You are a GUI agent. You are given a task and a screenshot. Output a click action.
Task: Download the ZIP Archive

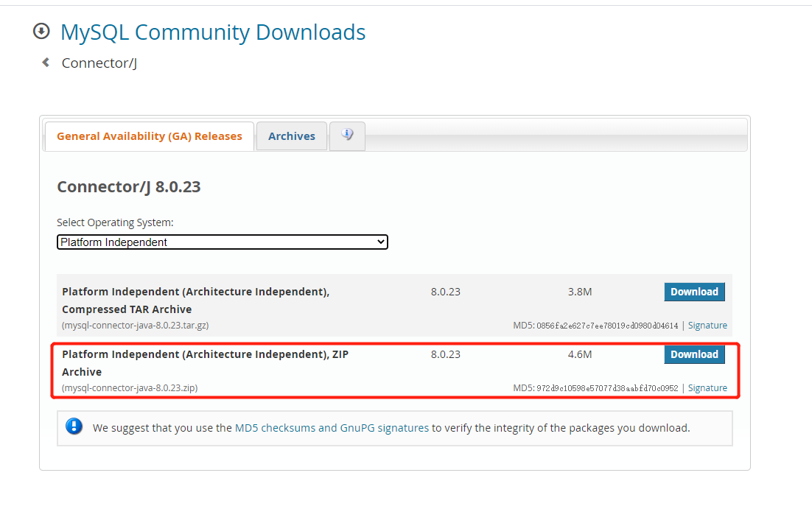pos(694,354)
